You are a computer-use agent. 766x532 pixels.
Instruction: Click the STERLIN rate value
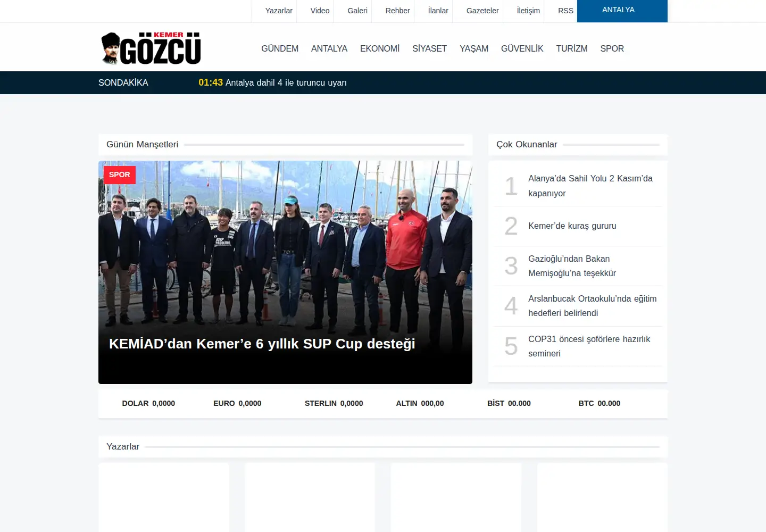352,403
